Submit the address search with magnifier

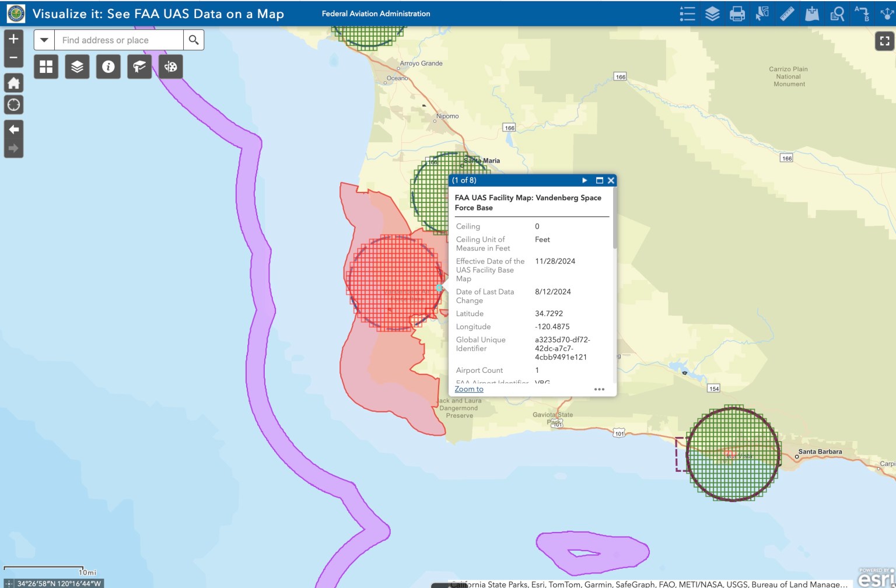coord(194,40)
